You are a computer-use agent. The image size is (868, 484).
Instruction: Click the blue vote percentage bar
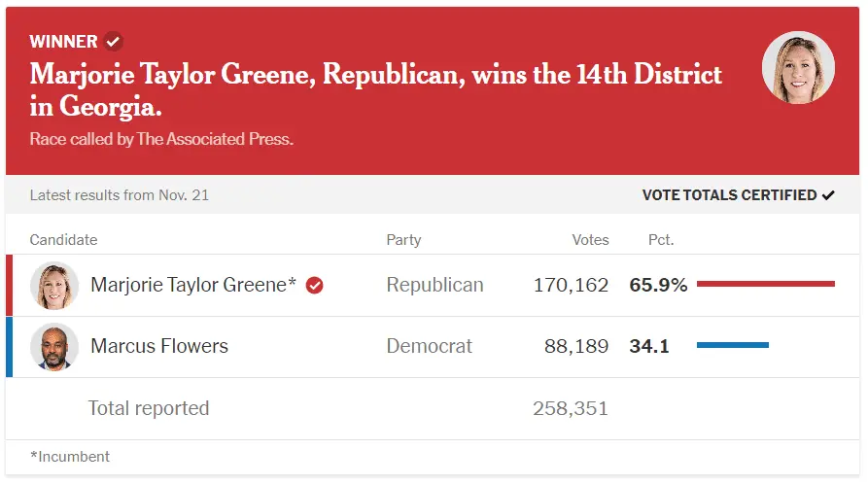tap(732, 345)
